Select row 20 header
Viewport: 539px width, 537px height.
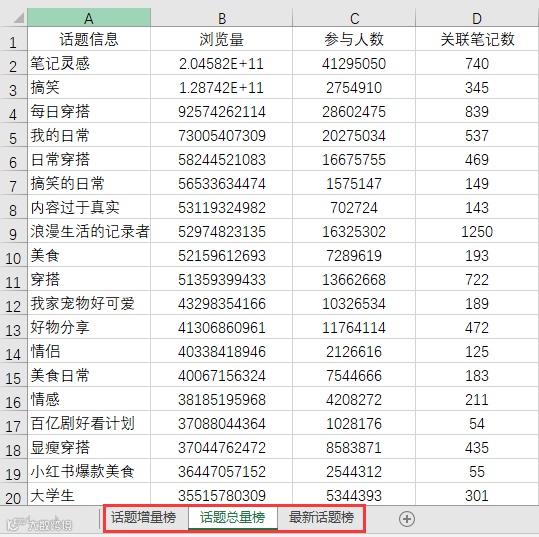(13, 495)
